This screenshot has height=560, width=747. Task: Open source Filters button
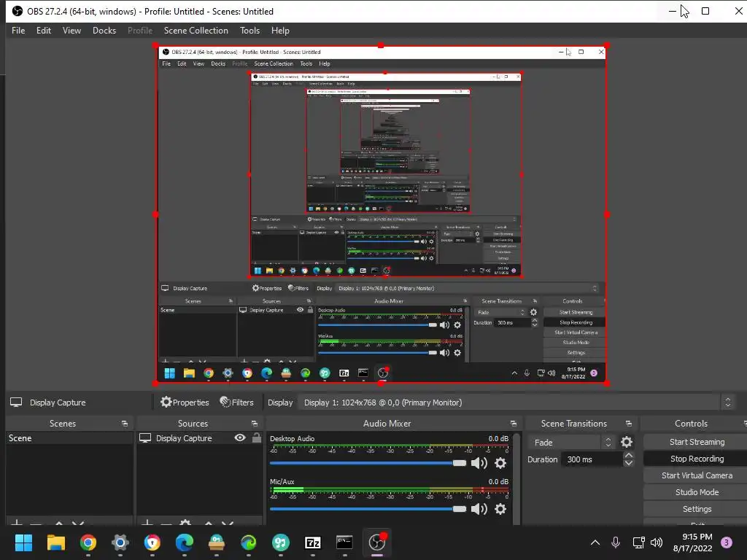(236, 402)
